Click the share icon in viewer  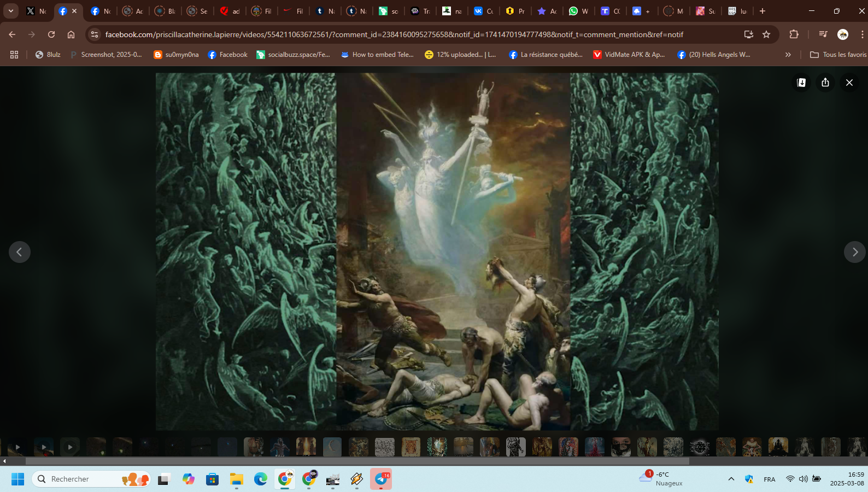pos(825,83)
